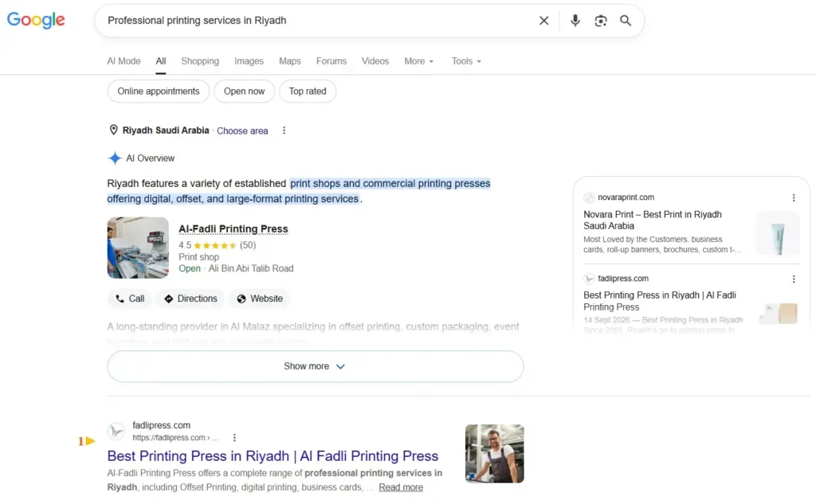
Task: Open the Maps tab
Action: [x=290, y=61]
